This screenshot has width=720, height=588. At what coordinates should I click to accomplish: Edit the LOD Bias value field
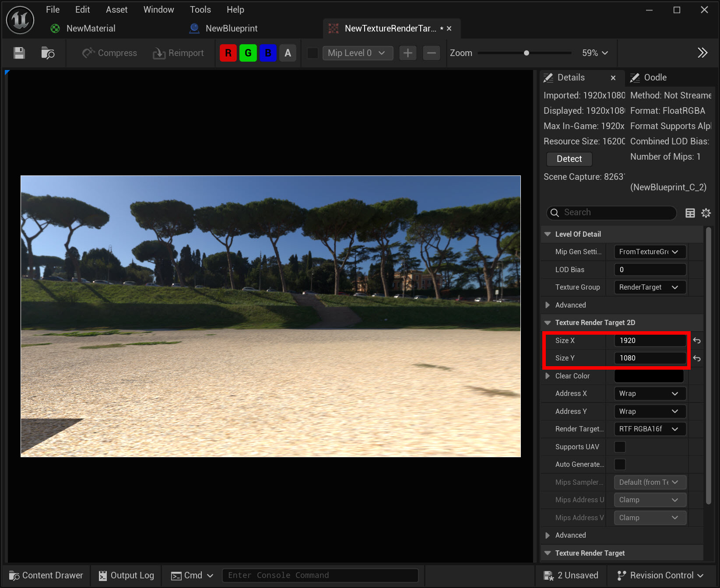pyautogui.click(x=650, y=269)
